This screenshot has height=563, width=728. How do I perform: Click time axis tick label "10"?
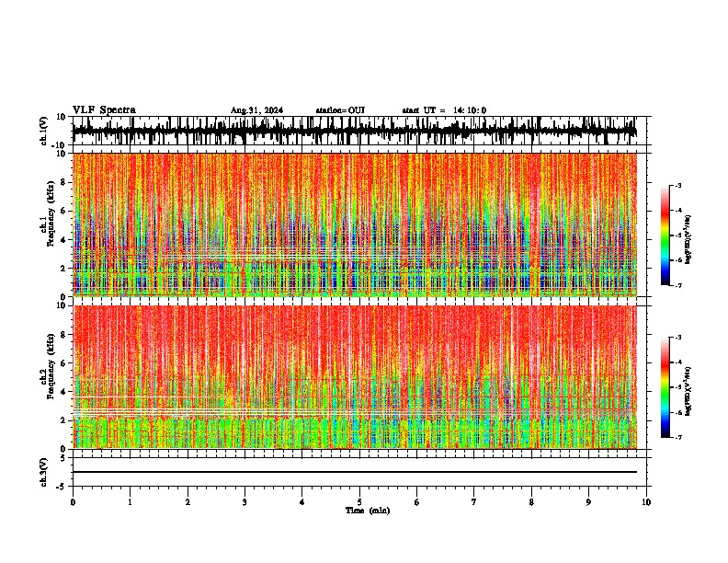click(x=646, y=502)
